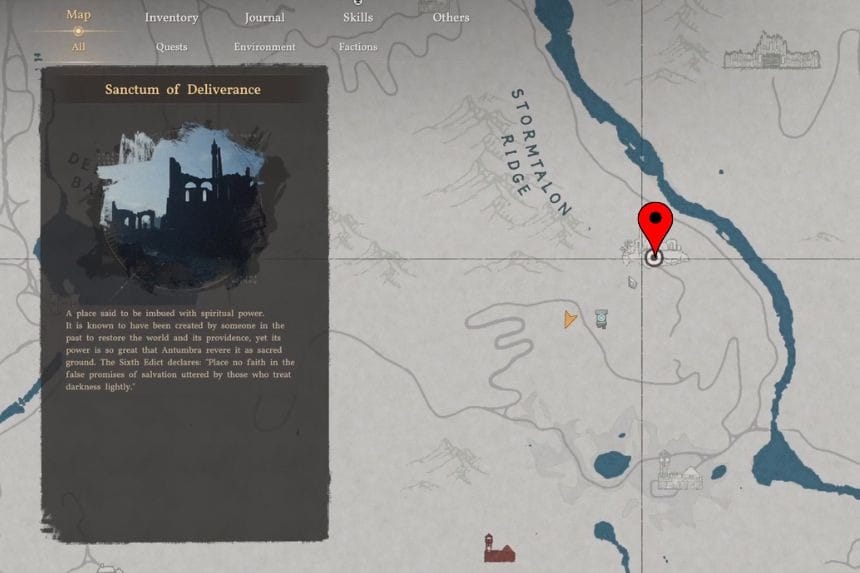Click the Sanctum of Deliverance thumbnail image

184,207
